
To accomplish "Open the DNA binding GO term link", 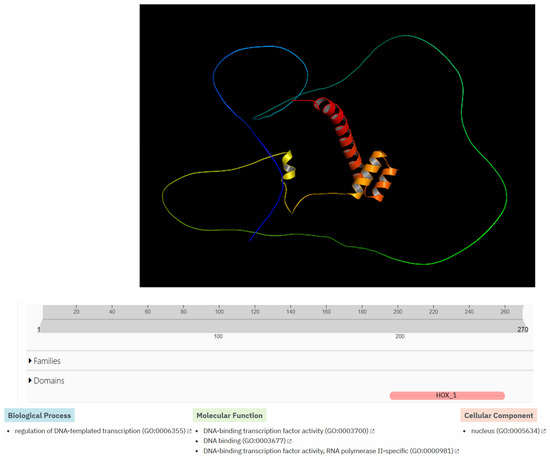I will pos(244,441).
